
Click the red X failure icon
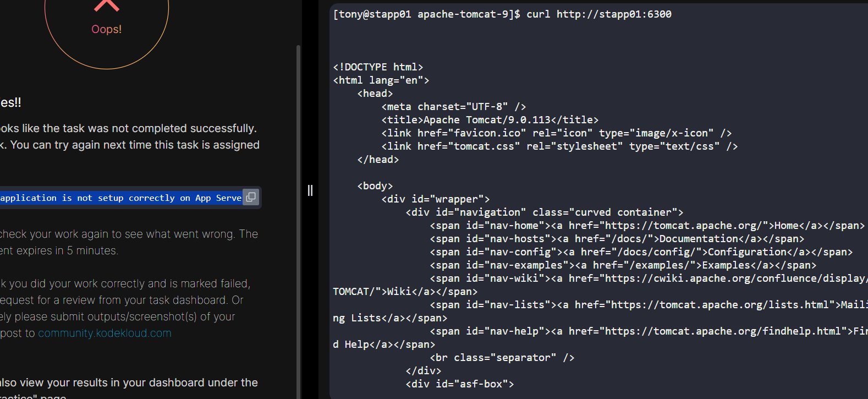click(x=107, y=6)
